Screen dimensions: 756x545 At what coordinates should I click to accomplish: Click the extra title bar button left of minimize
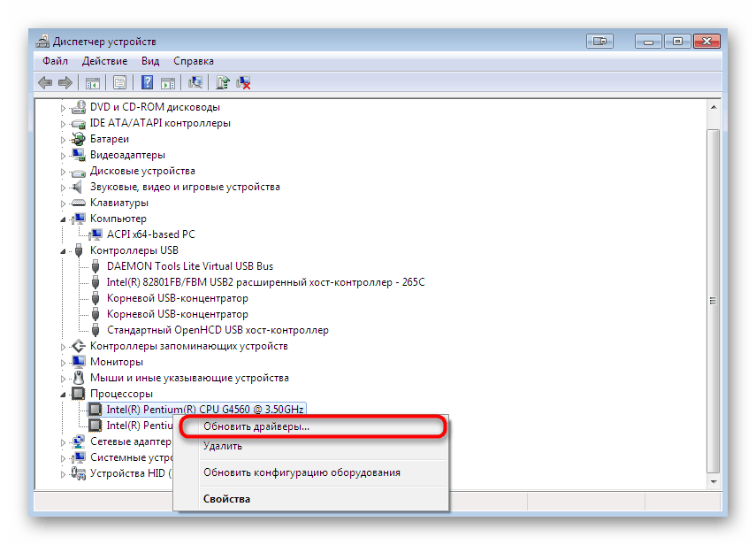click(x=599, y=42)
